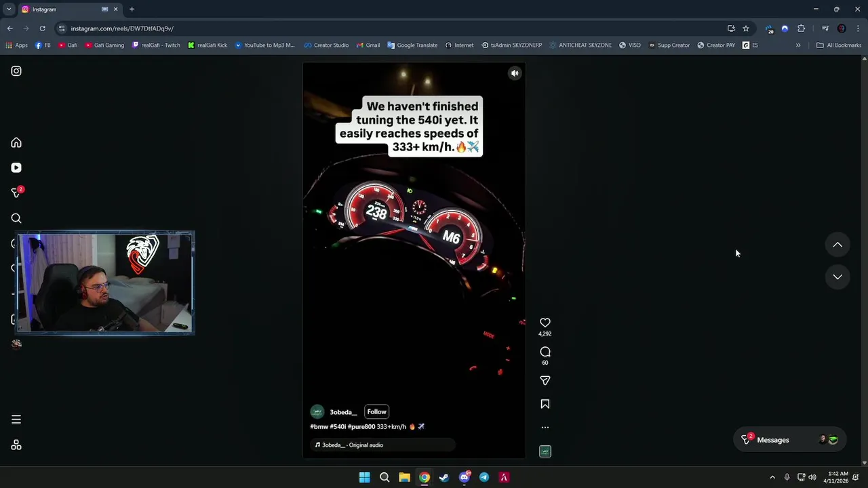
Task: Open Apps bookmark shortcut
Action: click(x=16, y=45)
